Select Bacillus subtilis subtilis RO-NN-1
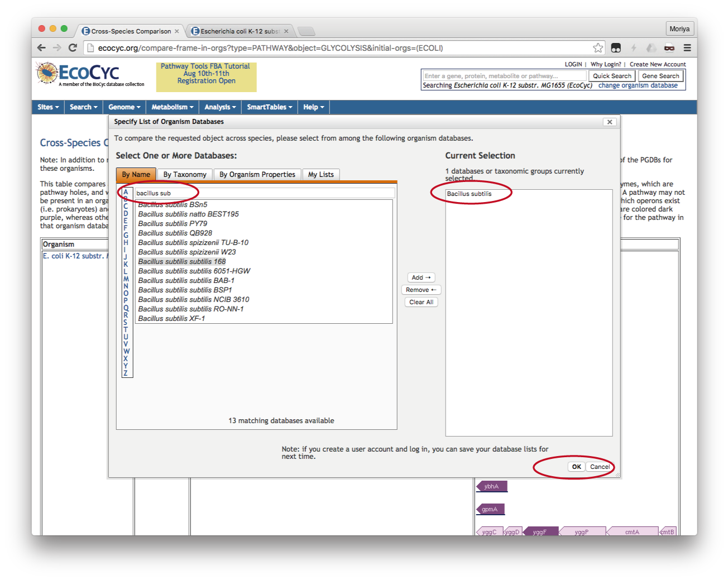The width and height of the screenshot is (728, 580). 191,309
